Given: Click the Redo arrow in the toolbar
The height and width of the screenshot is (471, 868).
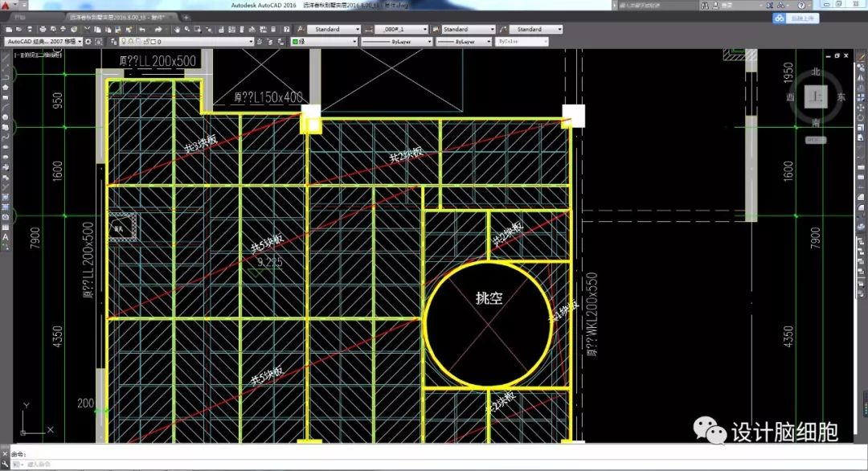Looking at the screenshot, I should [x=160, y=29].
